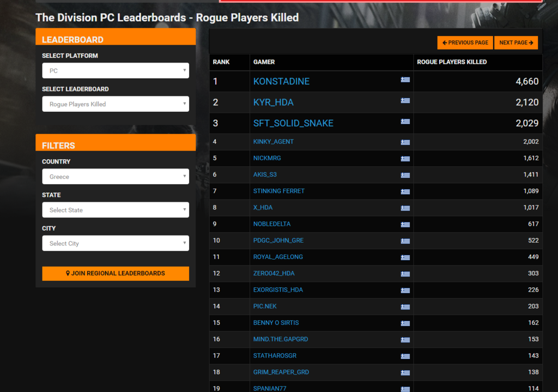Go back using Previous Page button

point(465,43)
